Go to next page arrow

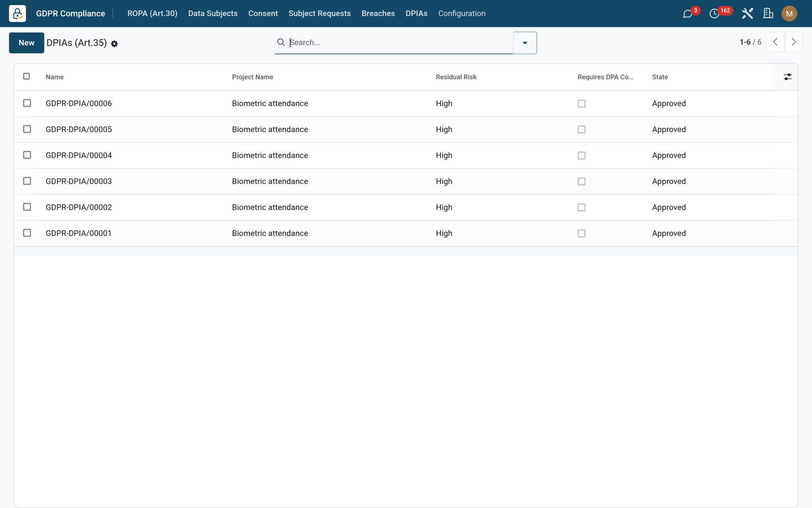pyautogui.click(x=794, y=42)
